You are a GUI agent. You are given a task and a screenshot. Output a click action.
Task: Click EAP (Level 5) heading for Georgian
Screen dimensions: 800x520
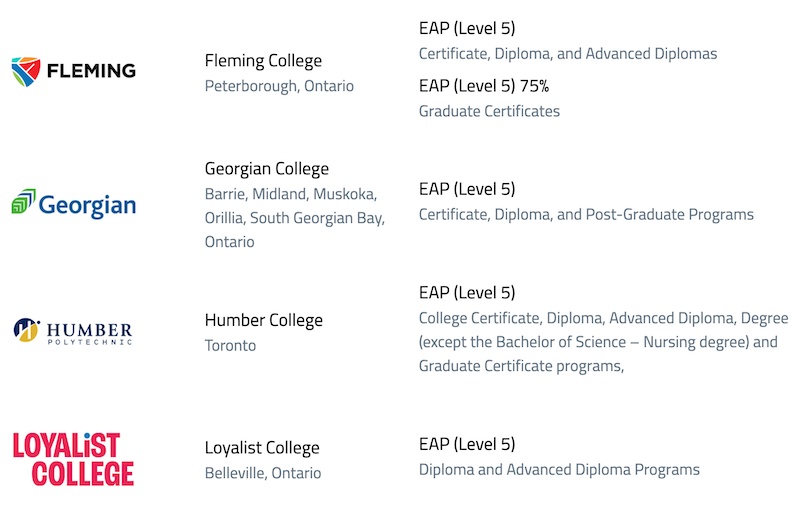[467, 189]
